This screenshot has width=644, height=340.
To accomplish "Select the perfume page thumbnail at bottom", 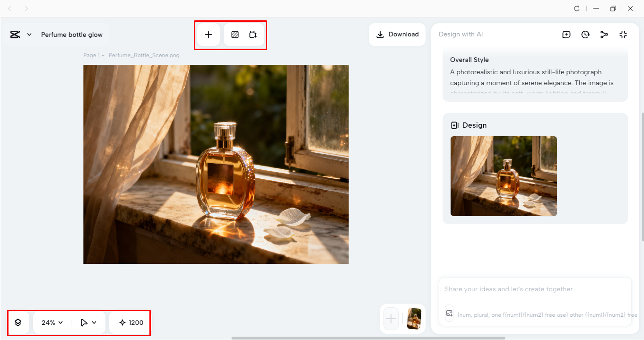I will pos(414,319).
